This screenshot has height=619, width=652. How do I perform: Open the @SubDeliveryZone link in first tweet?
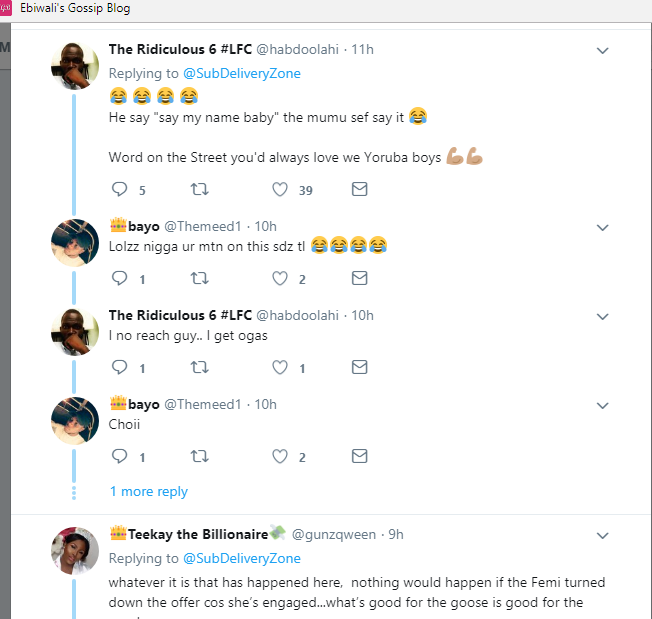point(241,73)
